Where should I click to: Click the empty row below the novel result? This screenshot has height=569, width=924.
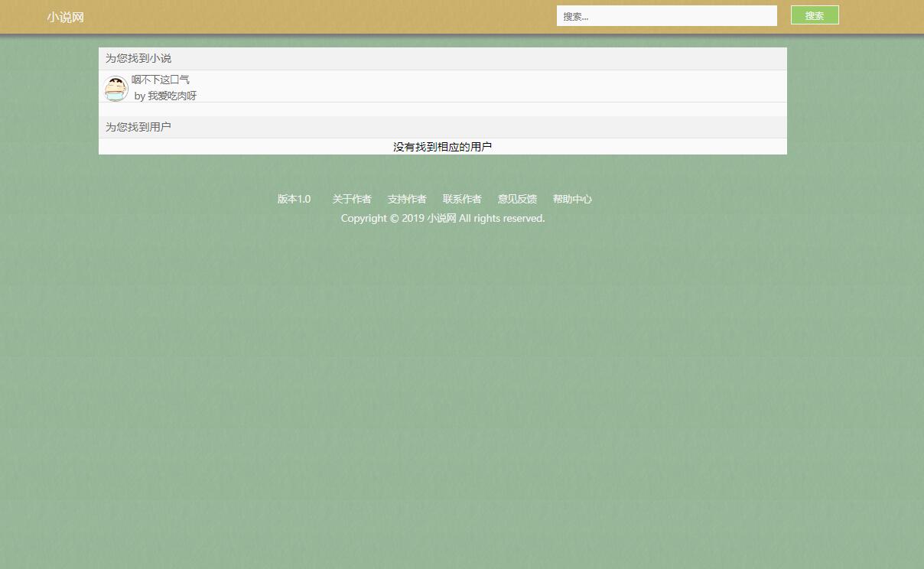tap(443, 109)
